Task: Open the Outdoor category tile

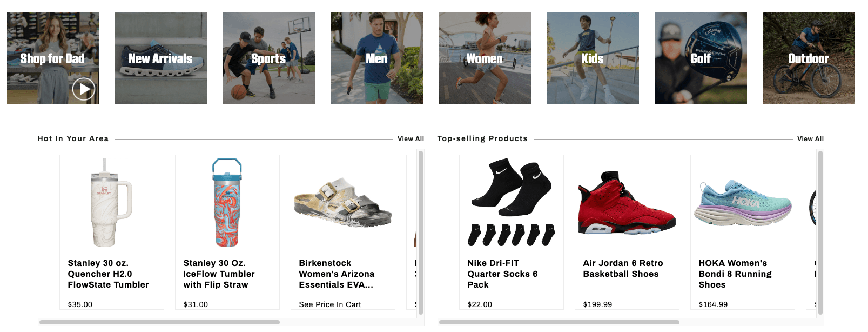Action: click(x=809, y=58)
